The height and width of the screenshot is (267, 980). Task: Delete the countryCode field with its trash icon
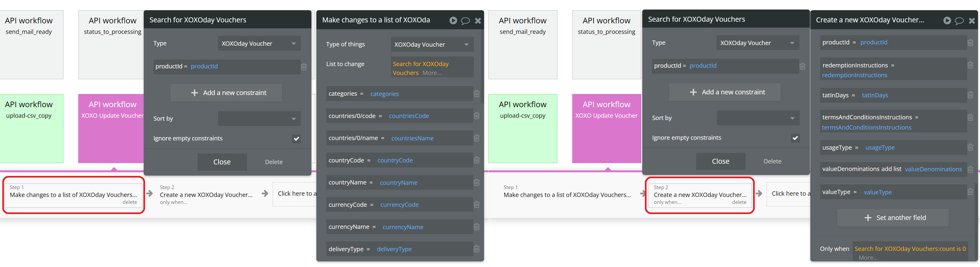pos(476,160)
